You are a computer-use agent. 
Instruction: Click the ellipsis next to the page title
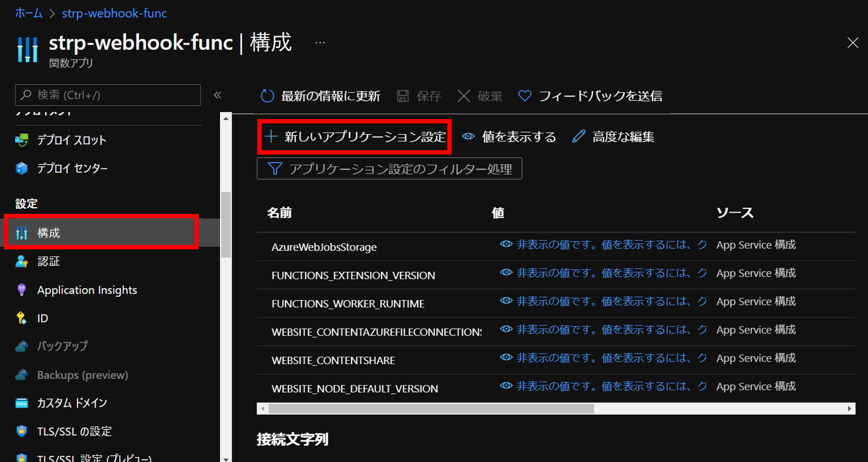[x=320, y=42]
